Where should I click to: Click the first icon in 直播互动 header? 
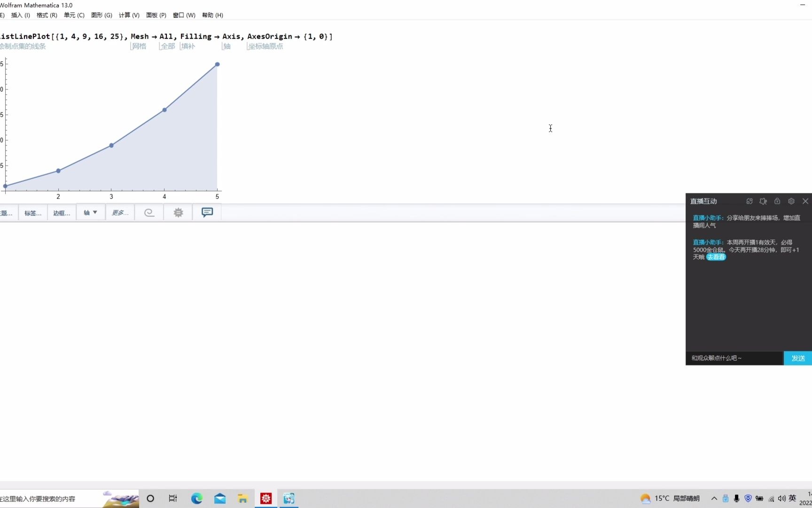pyautogui.click(x=750, y=201)
